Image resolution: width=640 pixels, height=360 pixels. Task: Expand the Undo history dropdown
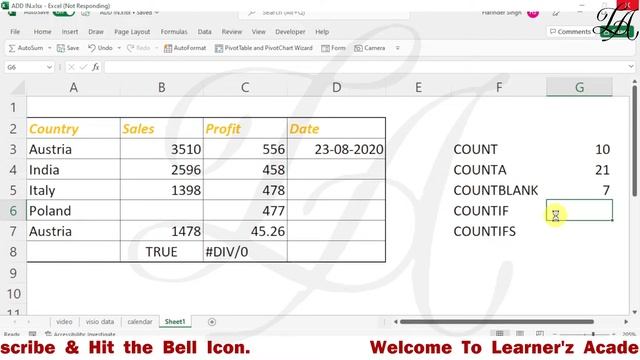(x=119, y=48)
